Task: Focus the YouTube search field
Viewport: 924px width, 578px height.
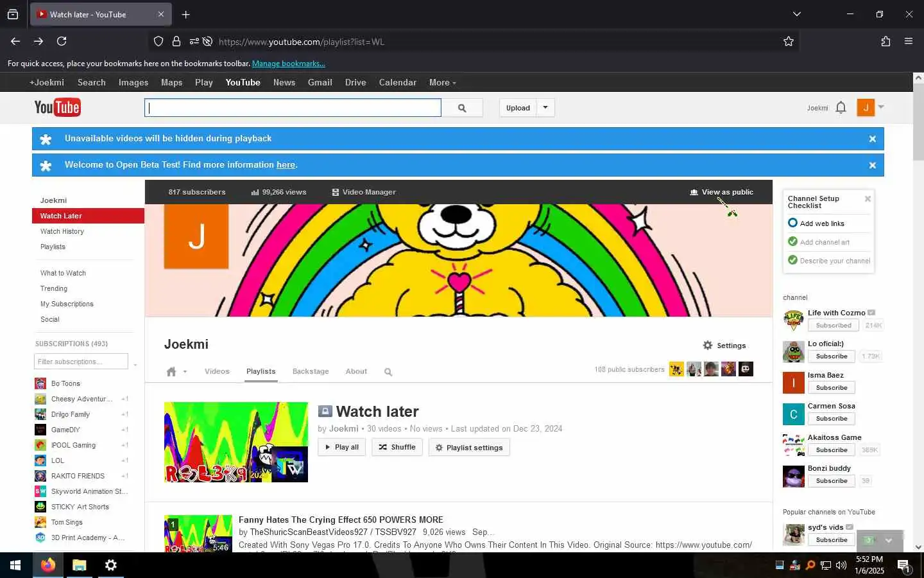Action: click(x=293, y=108)
